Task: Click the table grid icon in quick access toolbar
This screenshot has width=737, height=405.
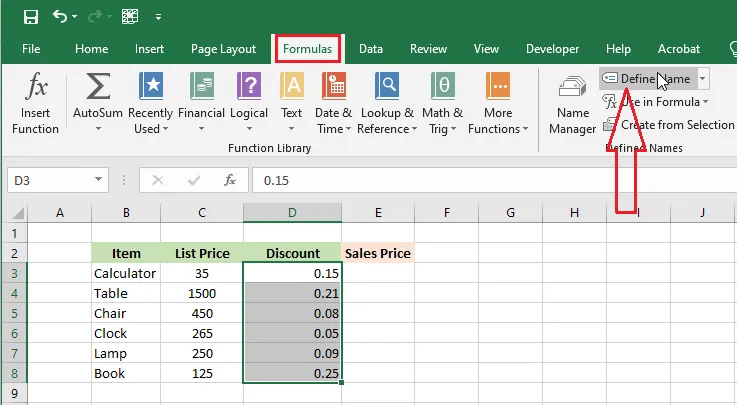Action: point(130,17)
